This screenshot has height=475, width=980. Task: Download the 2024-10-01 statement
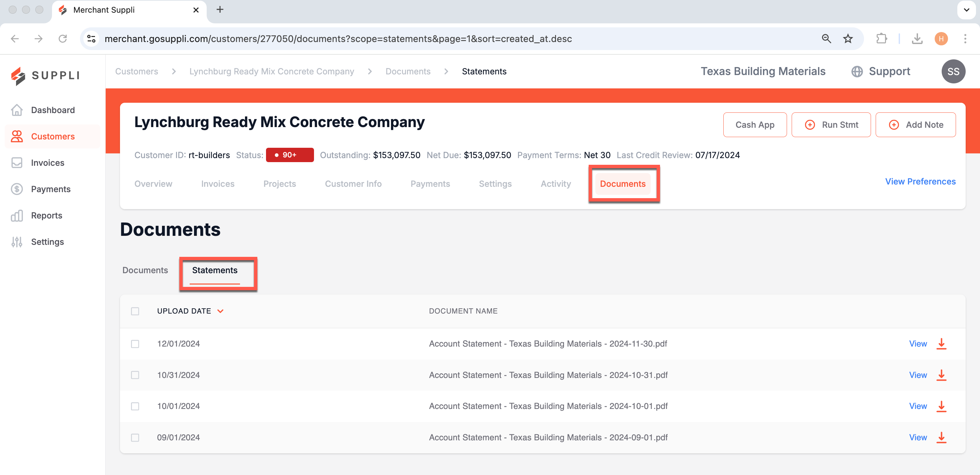[x=941, y=406]
